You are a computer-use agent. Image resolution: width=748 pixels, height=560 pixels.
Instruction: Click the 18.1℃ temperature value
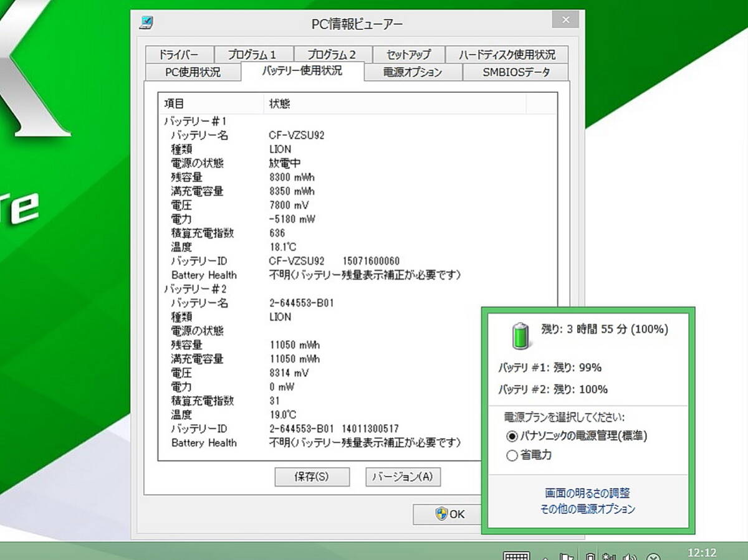click(x=283, y=247)
